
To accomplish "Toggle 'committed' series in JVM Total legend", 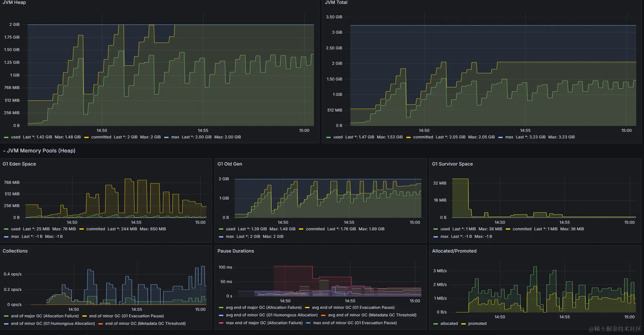I will [x=423, y=137].
